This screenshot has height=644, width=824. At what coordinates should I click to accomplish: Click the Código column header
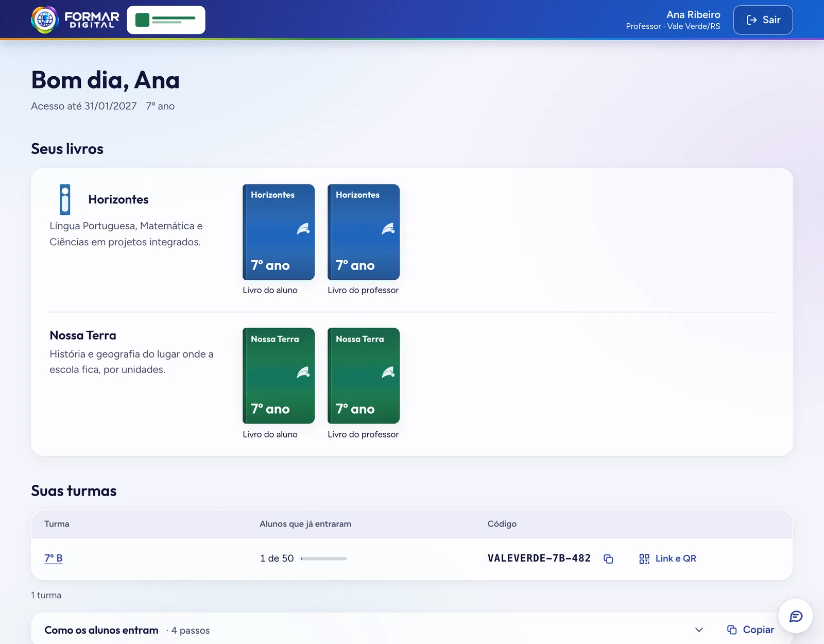click(x=502, y=523)
